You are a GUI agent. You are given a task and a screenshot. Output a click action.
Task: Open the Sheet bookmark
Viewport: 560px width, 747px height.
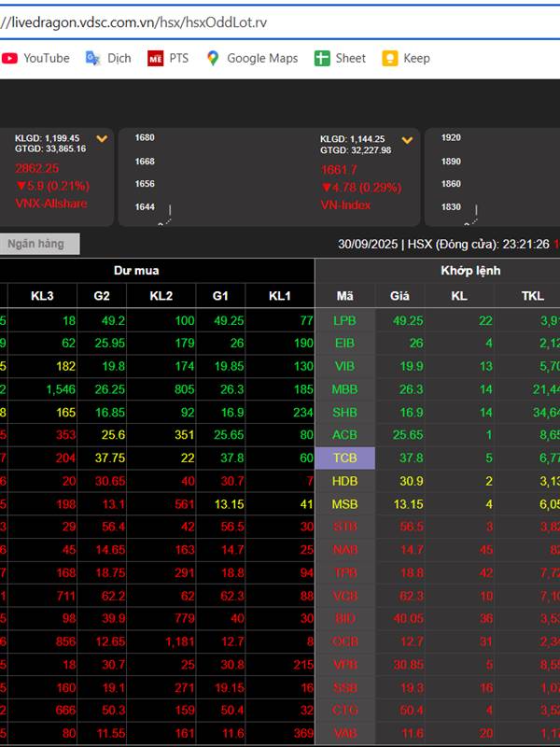tap(341, 58)
